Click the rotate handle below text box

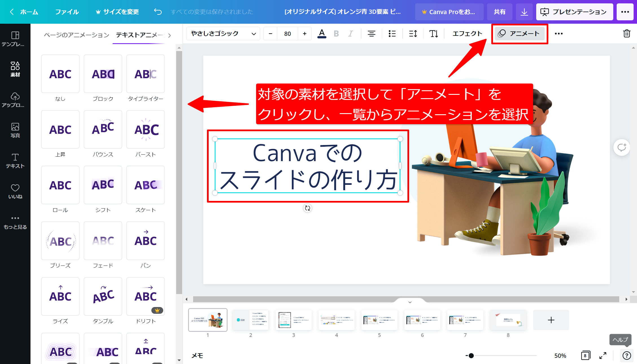[x=307, y=208]
